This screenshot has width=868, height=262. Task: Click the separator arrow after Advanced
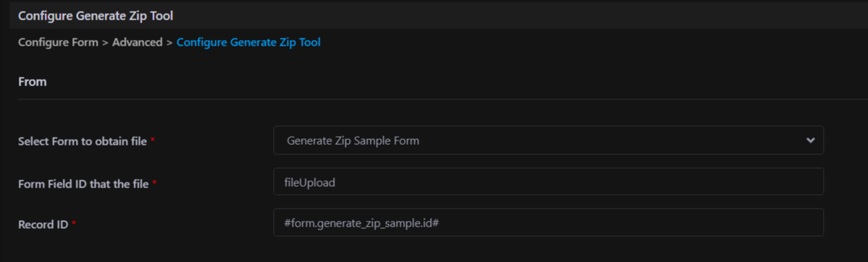point(169,42)
